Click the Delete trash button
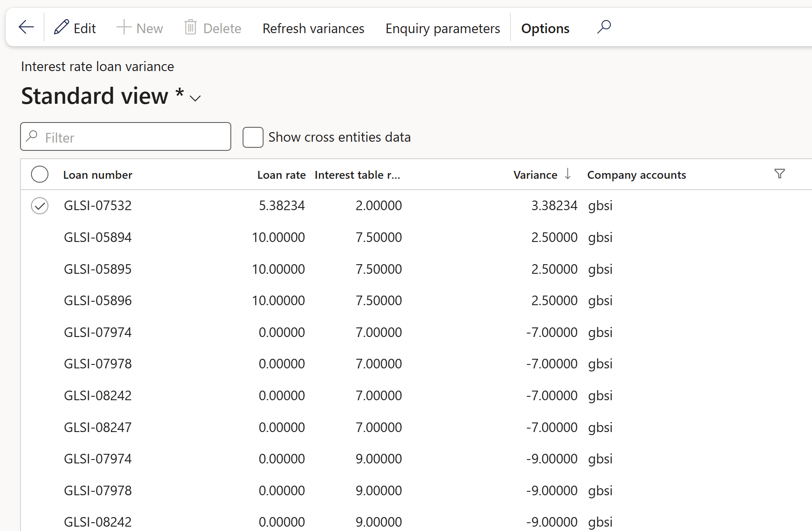Viewport: 812px width, 531px height. pos(212,28)
